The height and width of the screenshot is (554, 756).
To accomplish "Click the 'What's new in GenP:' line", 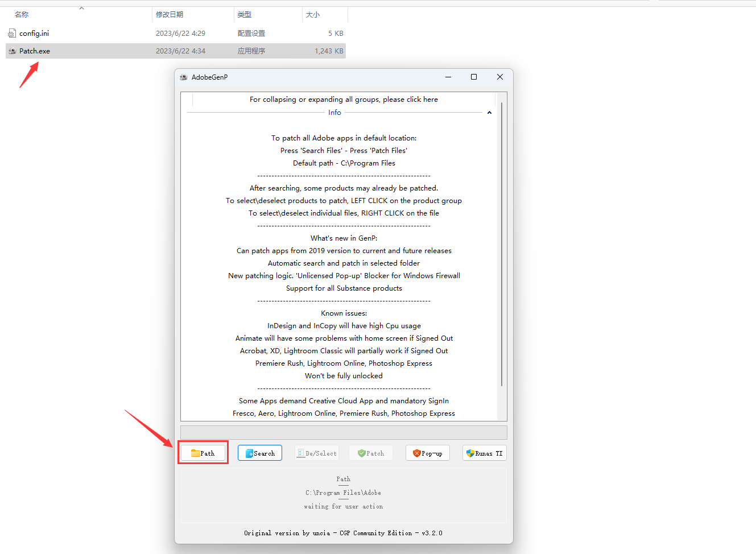I will tap(344, 238).
